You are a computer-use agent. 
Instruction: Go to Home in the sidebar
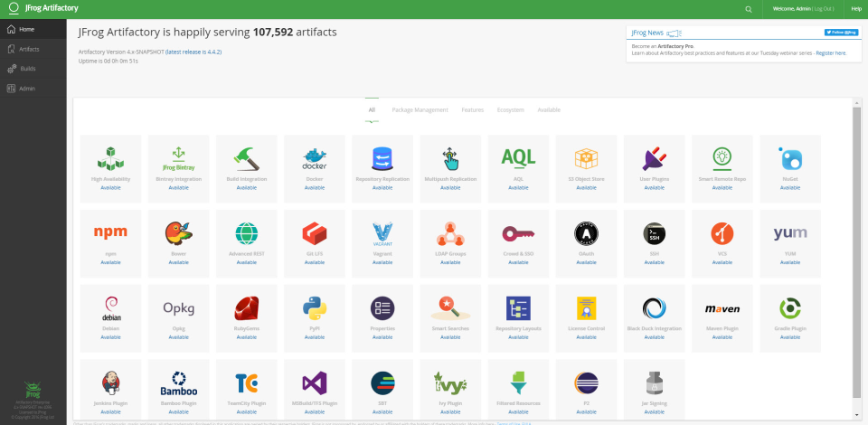pos(33,29)
